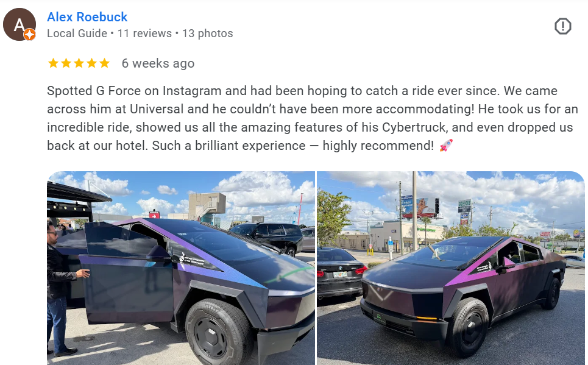Flag the review with the report icon
Image resolution: width=588 pixels, height=365 pixels.
(x=562, y=26)
